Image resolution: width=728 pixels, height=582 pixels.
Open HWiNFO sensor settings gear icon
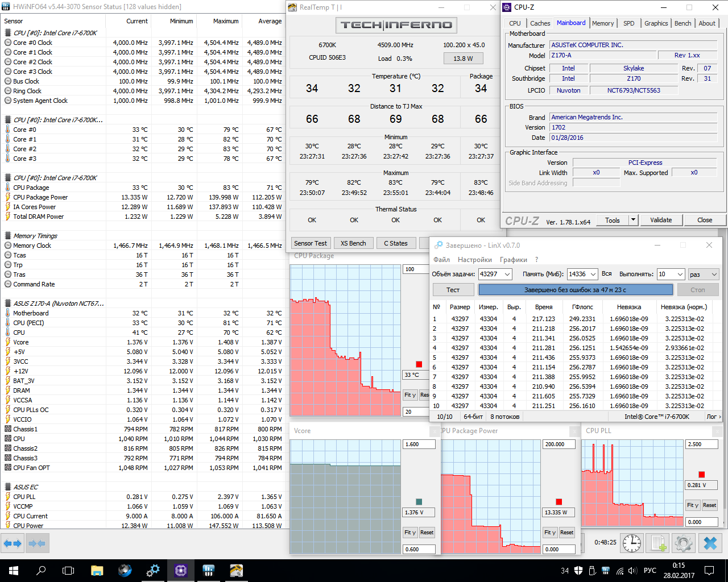point(684,543)
